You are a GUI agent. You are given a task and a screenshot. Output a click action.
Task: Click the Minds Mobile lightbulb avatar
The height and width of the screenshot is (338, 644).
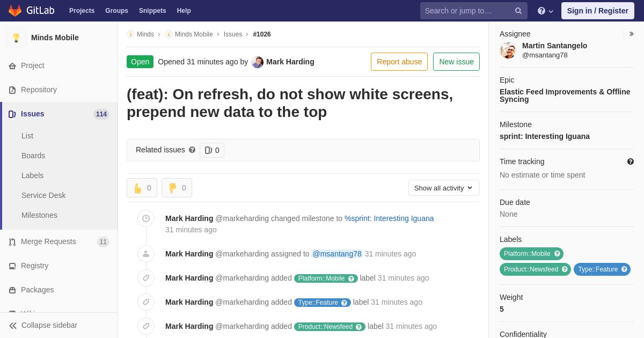(16, 38)
